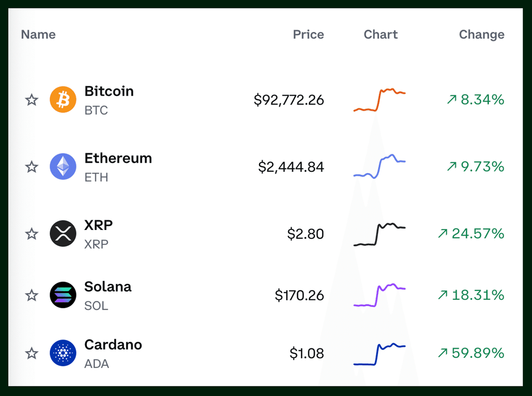Open the Bitcoin asset name link

(x=109, y=91)
